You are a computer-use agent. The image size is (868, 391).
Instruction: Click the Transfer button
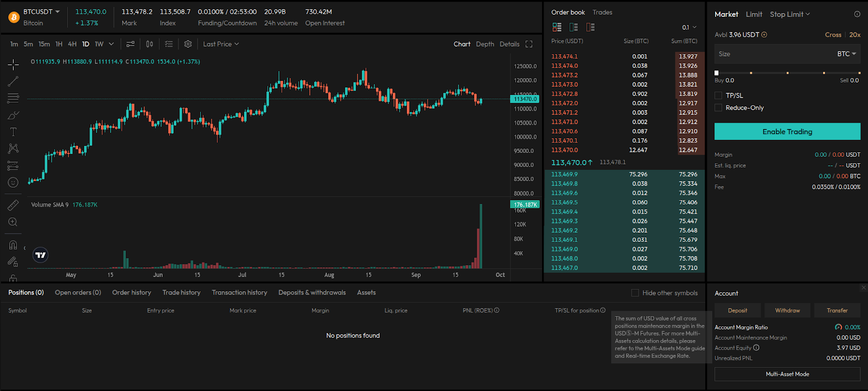[837, 310]
